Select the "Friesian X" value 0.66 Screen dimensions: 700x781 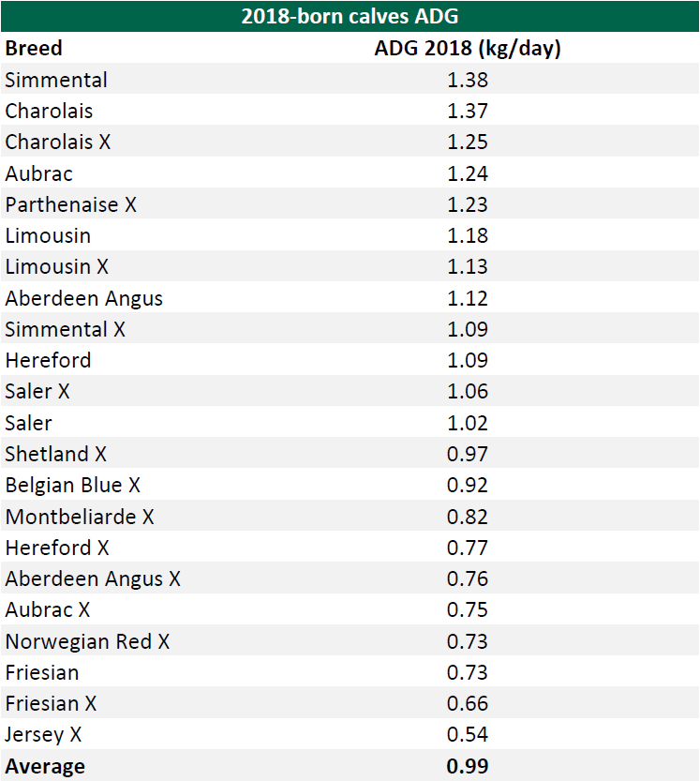[468, 703]
